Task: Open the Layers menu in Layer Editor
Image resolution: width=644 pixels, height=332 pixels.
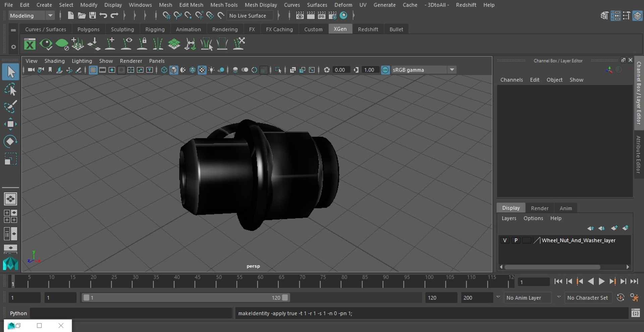Action: (x=509, y=218)
